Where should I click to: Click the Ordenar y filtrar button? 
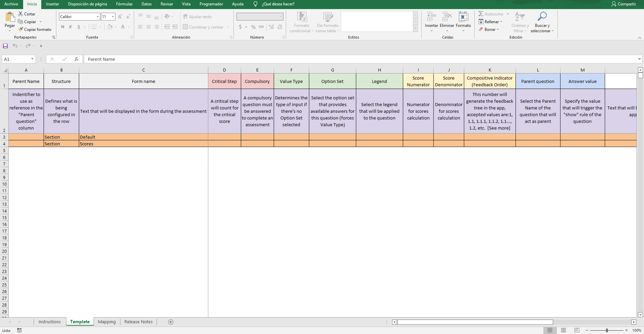(x=520, y=22)
